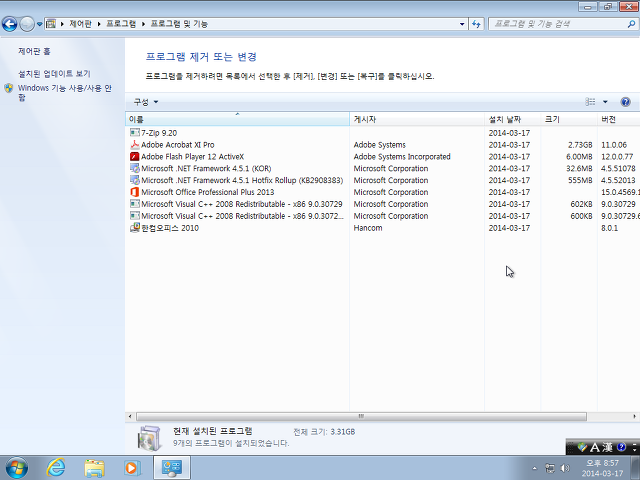Sort by the 설치 날짜 column header
Image resolution: width=640 pixels, height=480 pixels.
(513, 119)
